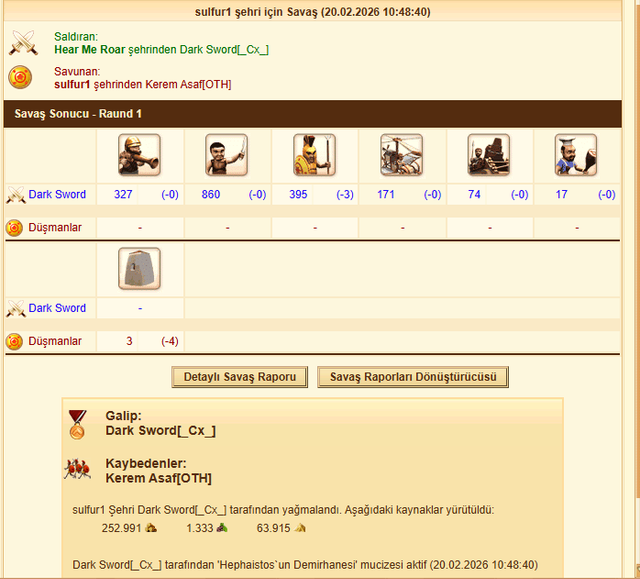Click the resource icon next to 63.915
This screenshot has width=640, height=579.
pos(300,528)
